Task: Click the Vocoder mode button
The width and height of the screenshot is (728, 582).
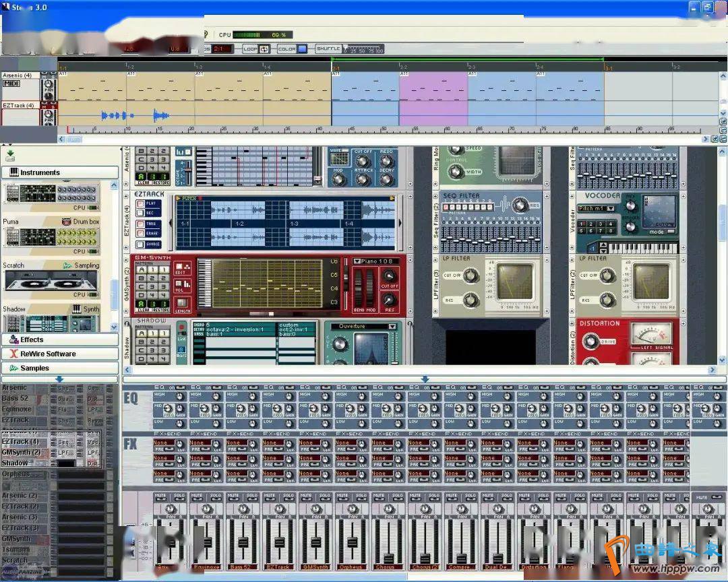Action: (x=657, y=232)
